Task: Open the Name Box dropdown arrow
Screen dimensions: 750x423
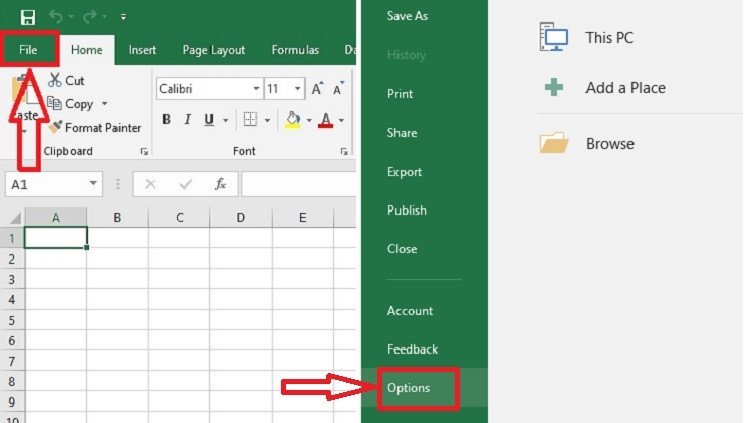Action: pos(93,184)
